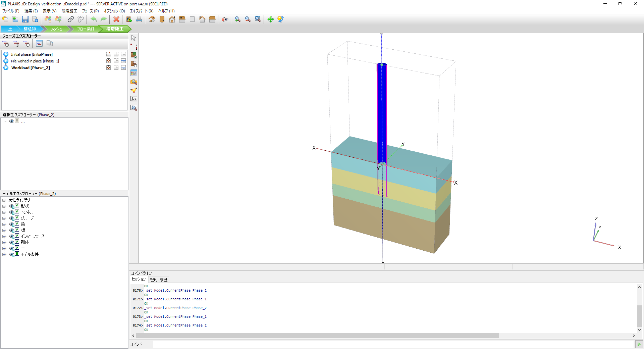Viewport: 644px width, 349px height.
Task: Toggle visibility eye for 梁
Action: (x=12, y=224)
